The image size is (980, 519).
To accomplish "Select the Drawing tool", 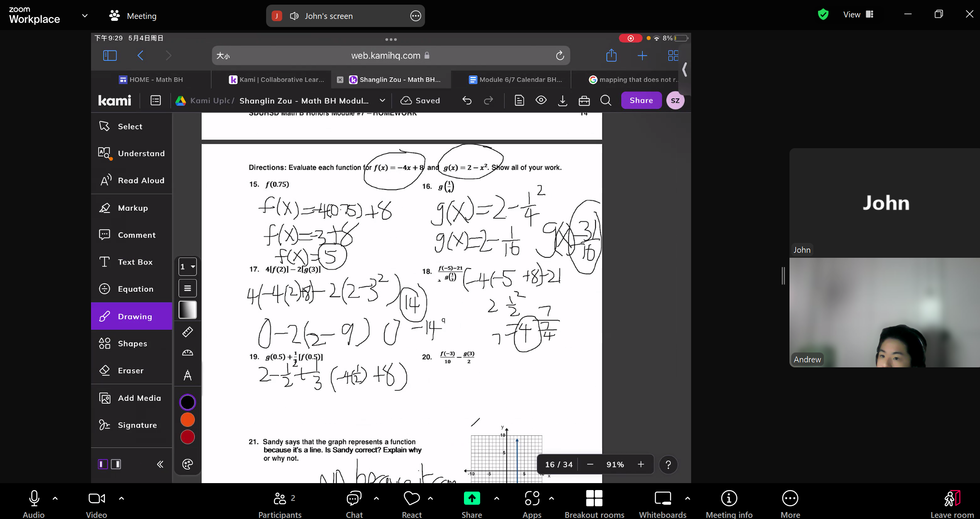I will [131, 316].
